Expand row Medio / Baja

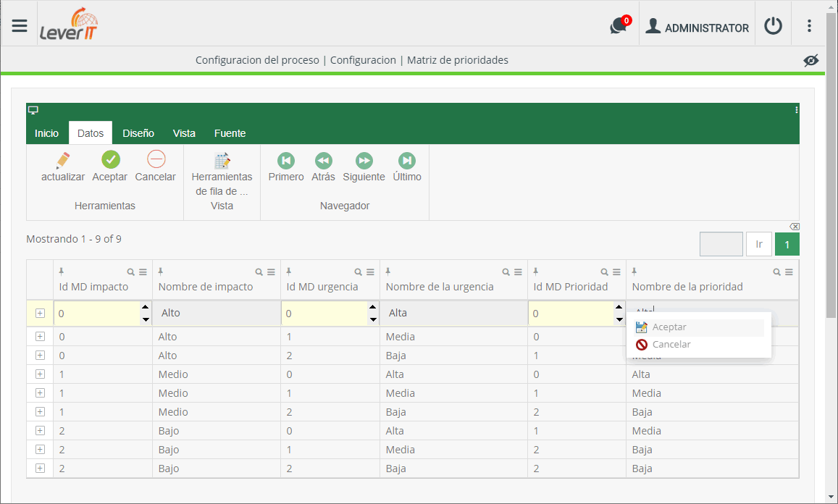click(40, 411)
